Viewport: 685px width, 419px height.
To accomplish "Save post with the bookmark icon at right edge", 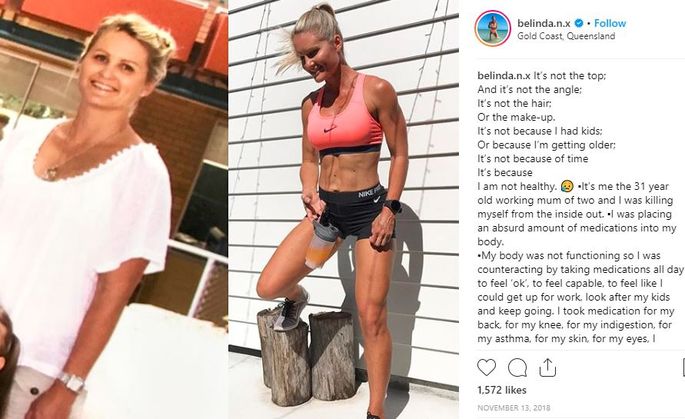I will coord(683,367).
